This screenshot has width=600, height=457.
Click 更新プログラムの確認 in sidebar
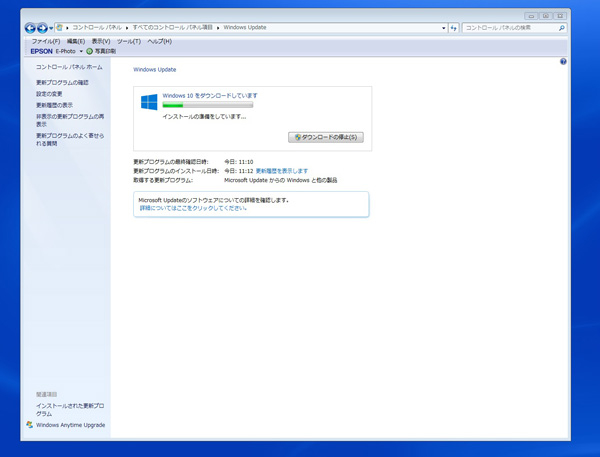tap(62, 83)
